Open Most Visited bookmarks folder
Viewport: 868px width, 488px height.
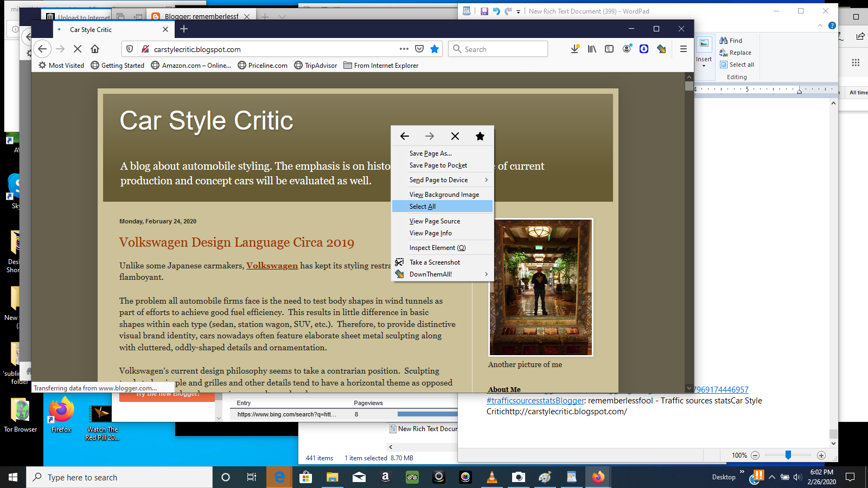(x=61, y=66)
